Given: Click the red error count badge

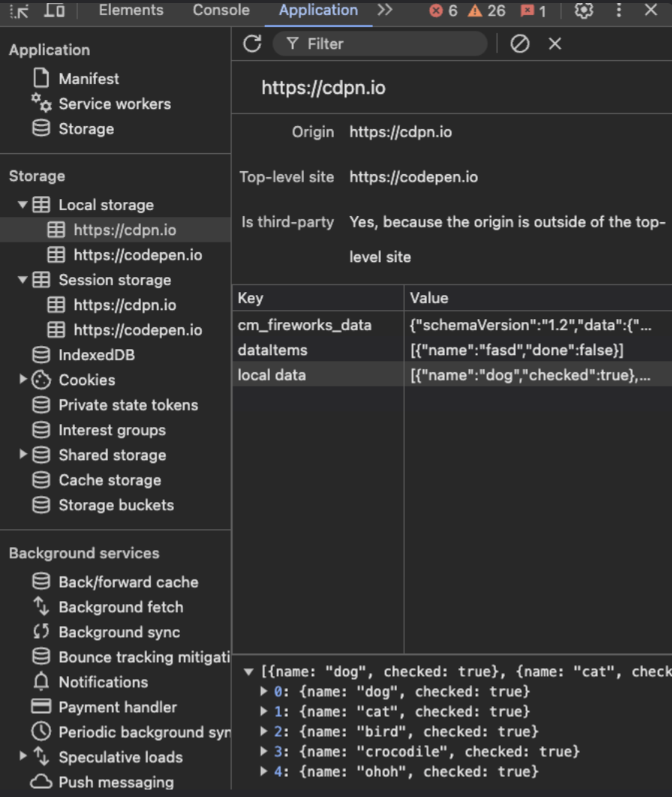Looking at the screenshot, I should click(443, 11).
